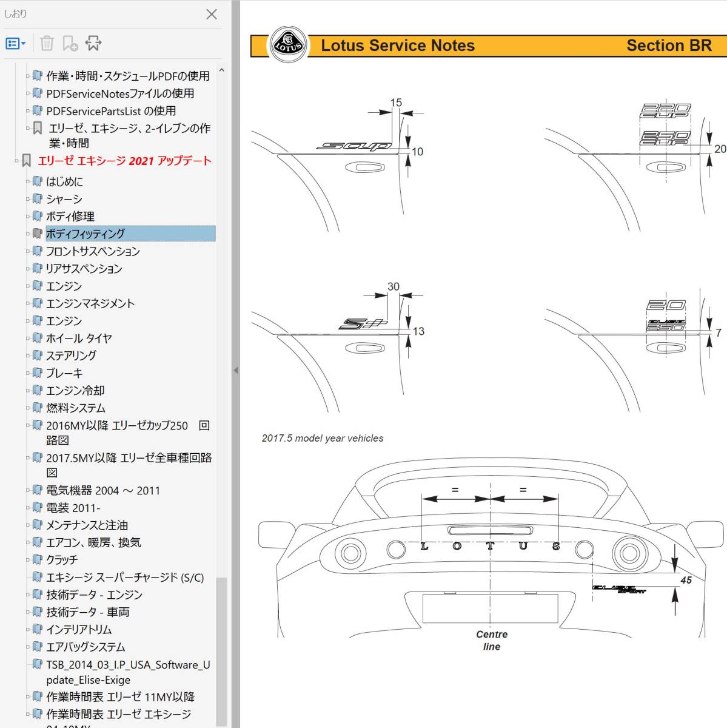Click the delete bookmark trash icon

click(47, 43)
